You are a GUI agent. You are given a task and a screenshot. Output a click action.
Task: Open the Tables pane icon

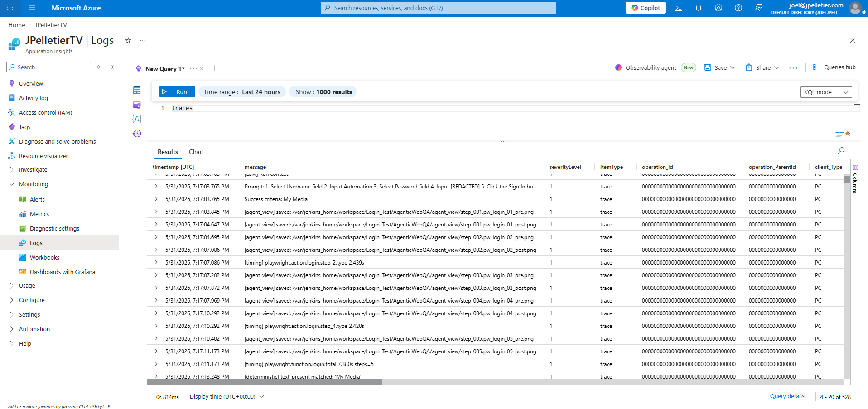click(x=137, y=90)
